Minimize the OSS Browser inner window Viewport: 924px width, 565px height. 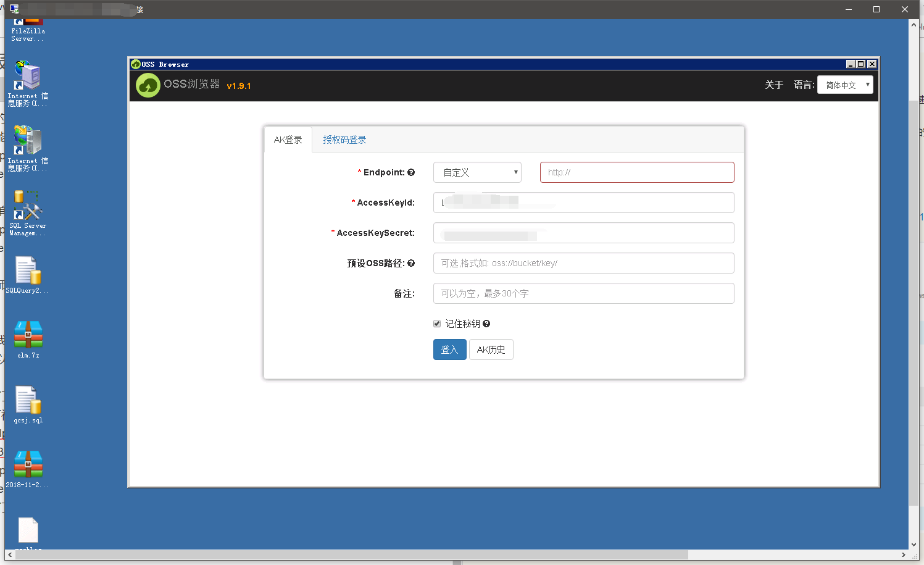(x=851, y=64)
